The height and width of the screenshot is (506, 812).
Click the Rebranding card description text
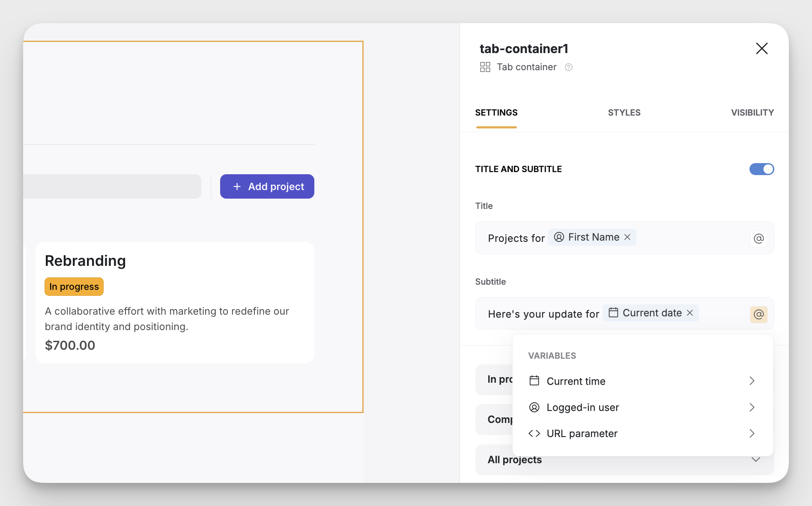click(167, 319)
